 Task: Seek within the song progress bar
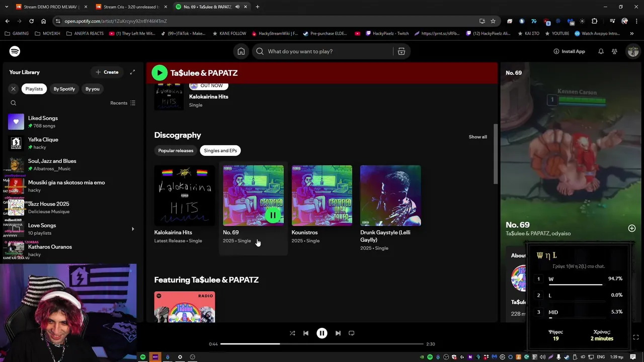[322, 344]
